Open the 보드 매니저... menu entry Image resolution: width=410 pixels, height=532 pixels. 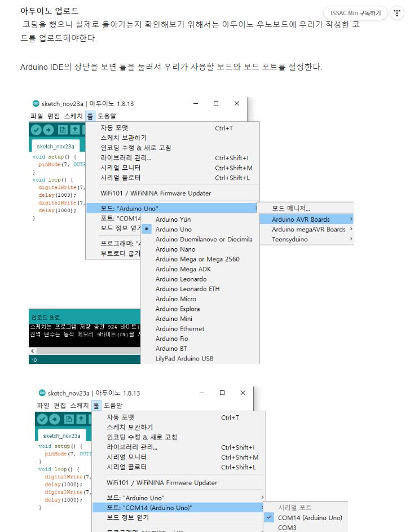point(291,209)
